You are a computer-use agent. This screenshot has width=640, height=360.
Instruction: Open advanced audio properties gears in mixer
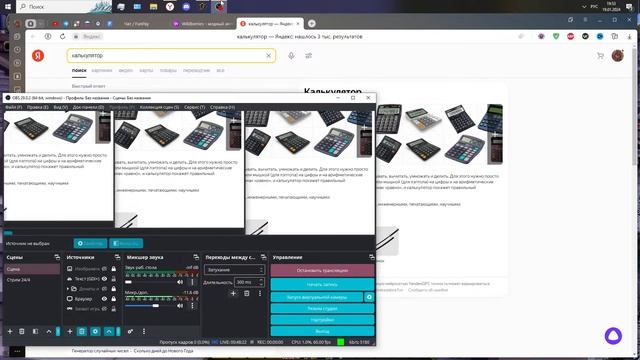(130, 331)
